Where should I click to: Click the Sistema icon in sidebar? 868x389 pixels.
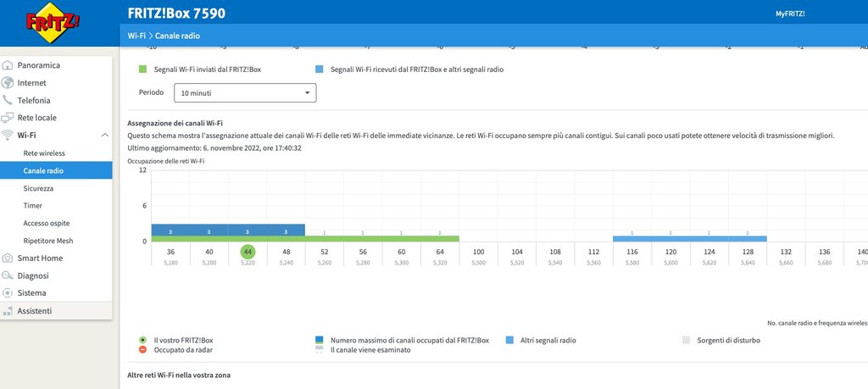[x=8, y=293]
